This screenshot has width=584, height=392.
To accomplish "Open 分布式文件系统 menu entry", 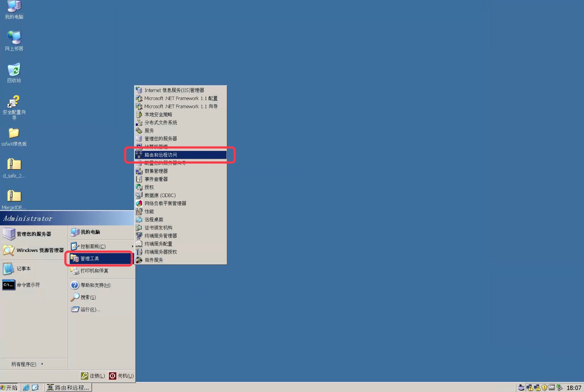I will coord(180,122).
